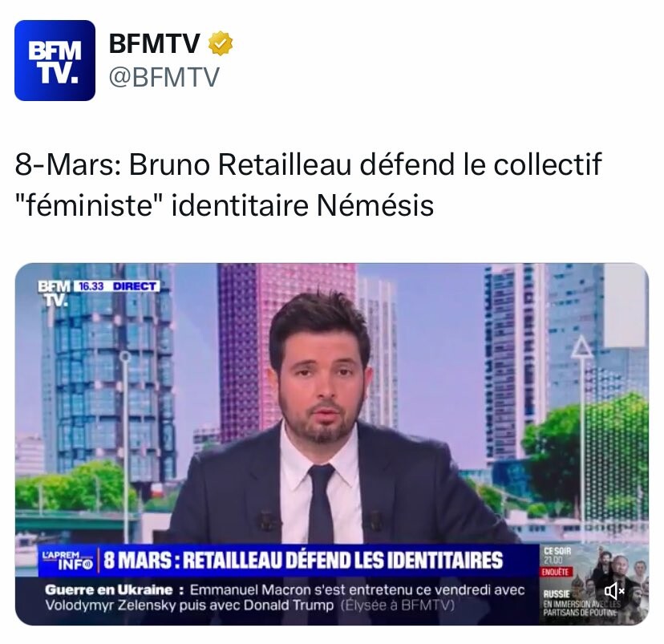This screenshot has width=664, height=644.
Task: Open the @BFMTV handle link
Action: pos(164,77)
